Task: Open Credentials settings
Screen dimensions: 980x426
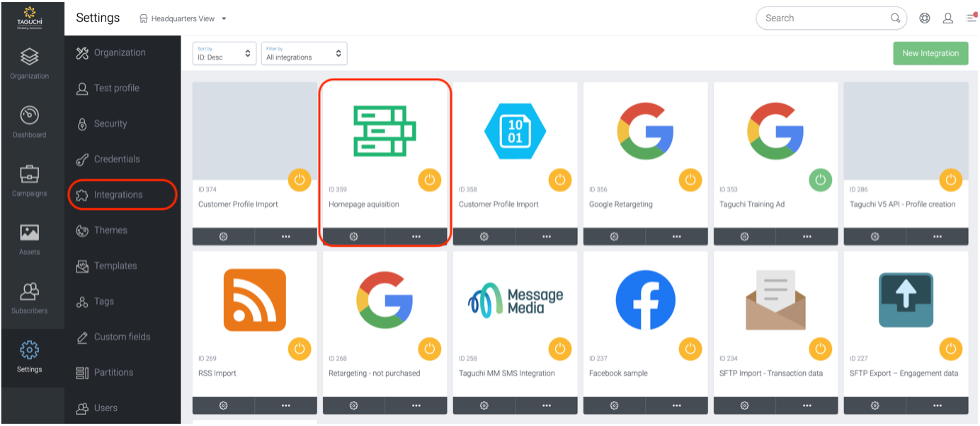Action: point(108,159)
